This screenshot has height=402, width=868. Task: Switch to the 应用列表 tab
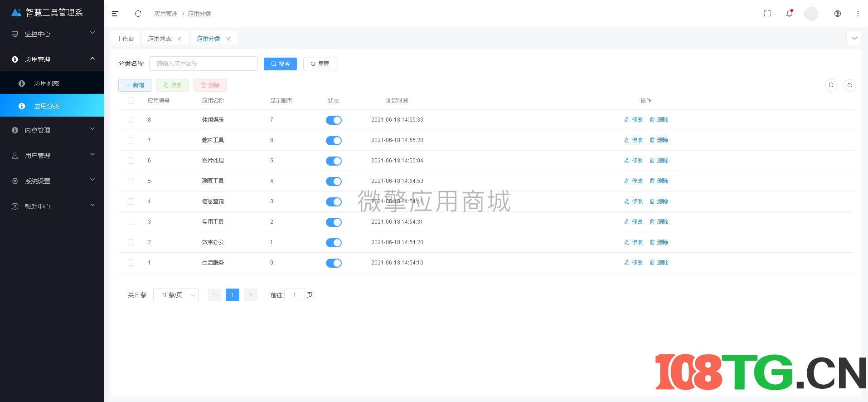point(160,39)
